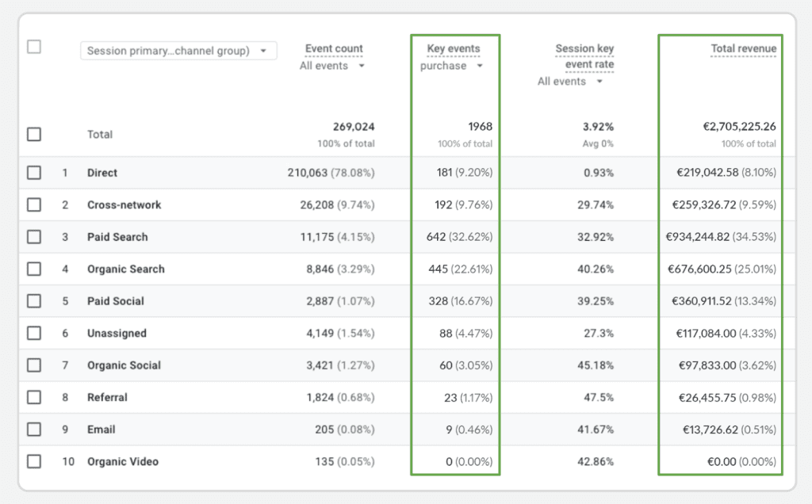The width and height of the screenshot is (812, 504).
Task: Click the Total revenue column header
Action: pyautogui.click(x=743, y=48)
